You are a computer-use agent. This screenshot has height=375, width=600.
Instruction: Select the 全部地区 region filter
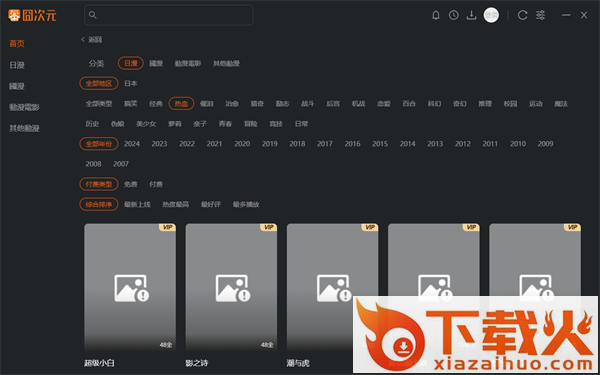[99, 83]
